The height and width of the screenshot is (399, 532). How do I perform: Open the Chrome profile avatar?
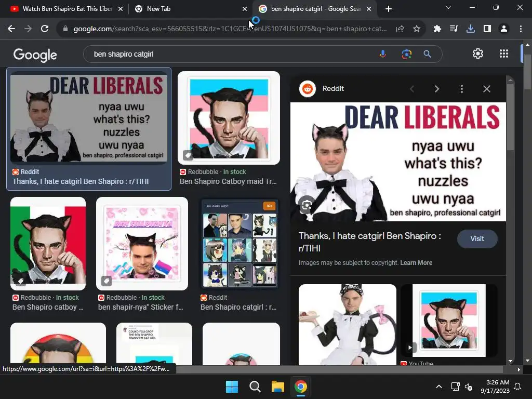click(x=504, y=29)
